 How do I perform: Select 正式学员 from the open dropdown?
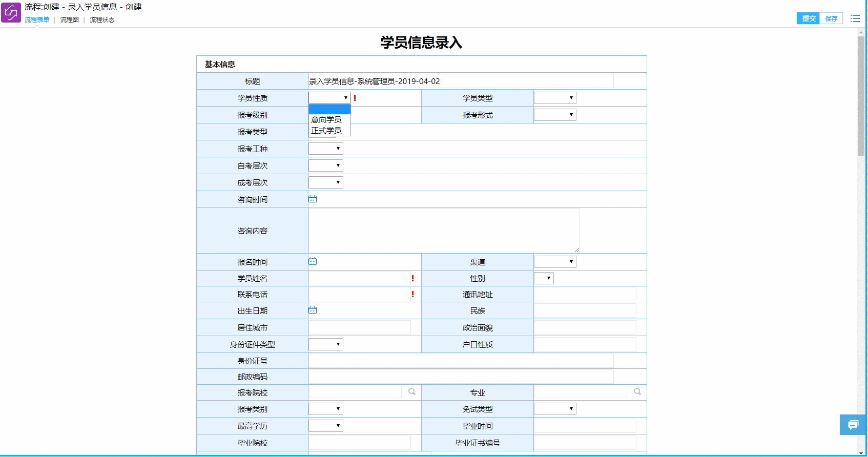[x=329, y=131]
